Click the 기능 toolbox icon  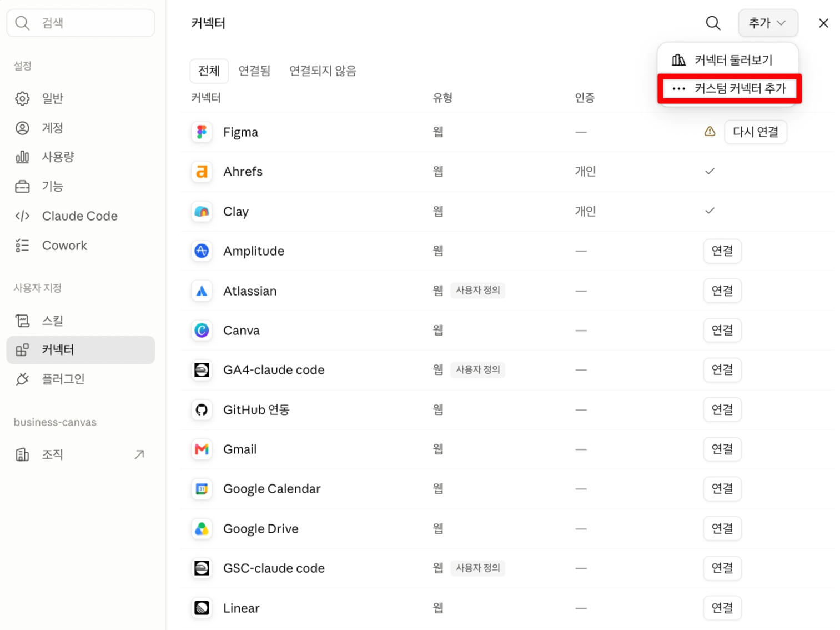click(22, 186)
